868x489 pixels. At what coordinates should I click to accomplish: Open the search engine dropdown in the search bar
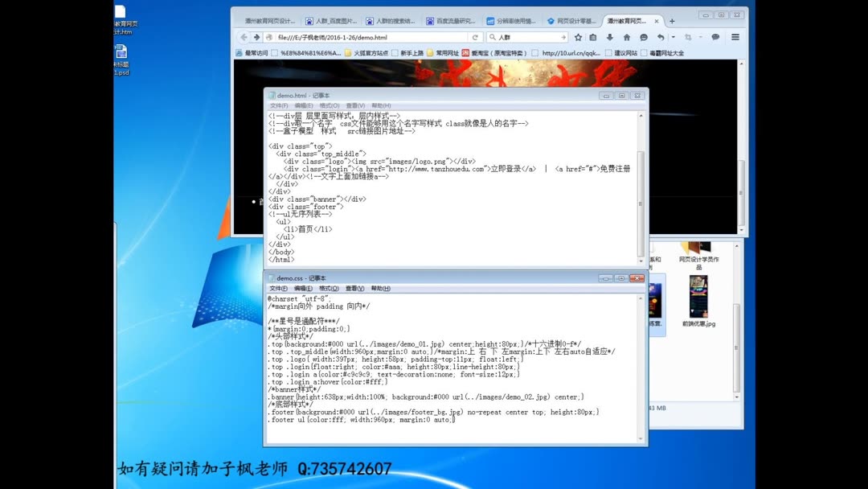[493, 36]
